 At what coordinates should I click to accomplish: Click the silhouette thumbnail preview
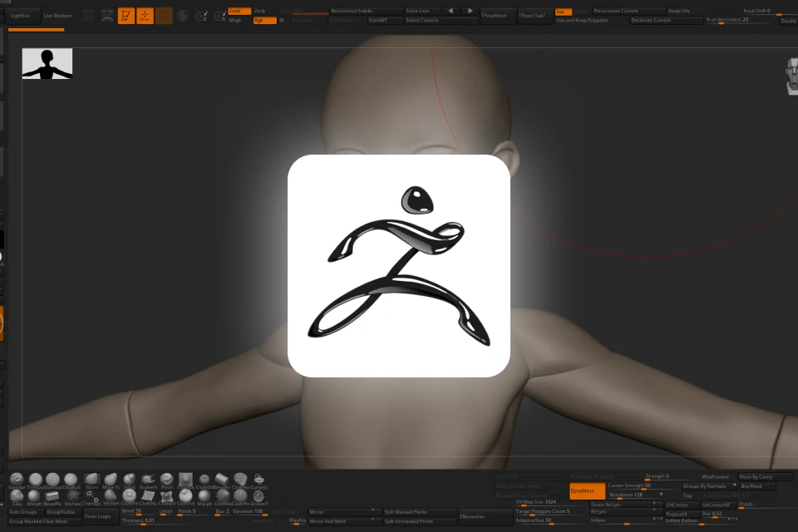pyautogui.click(x=47, y=64)
